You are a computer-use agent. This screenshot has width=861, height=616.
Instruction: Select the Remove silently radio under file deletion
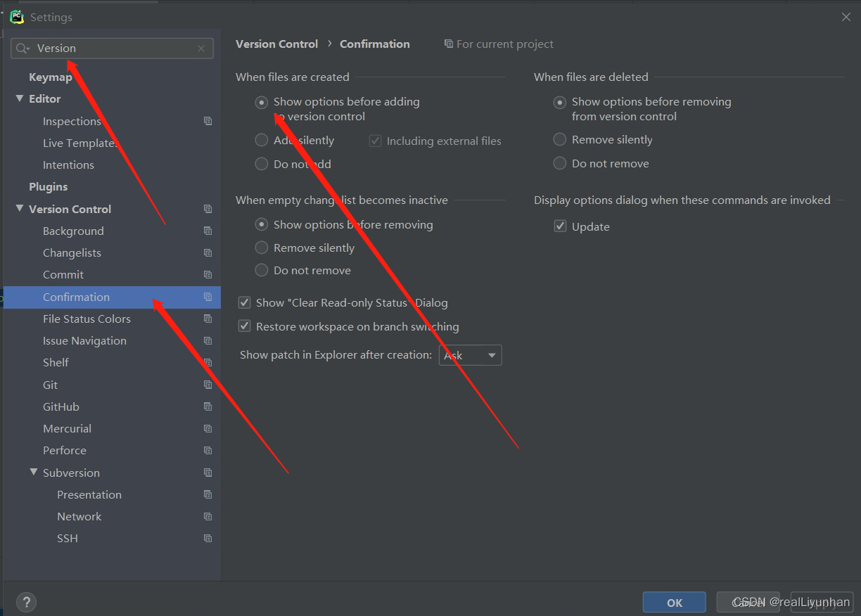560,139
